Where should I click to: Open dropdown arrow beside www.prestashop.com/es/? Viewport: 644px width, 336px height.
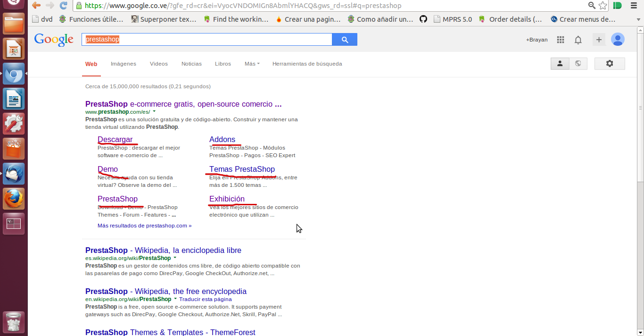tap(154, 112)
